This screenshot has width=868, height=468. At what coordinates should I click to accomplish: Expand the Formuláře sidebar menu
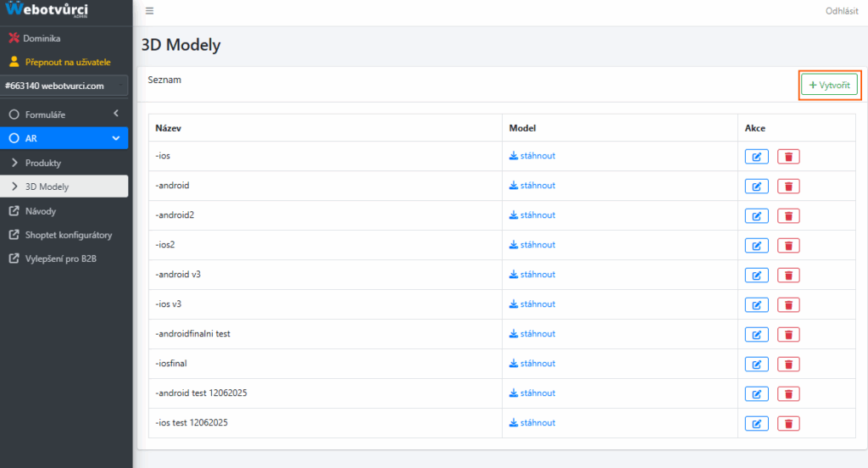[x=64, y=114]
